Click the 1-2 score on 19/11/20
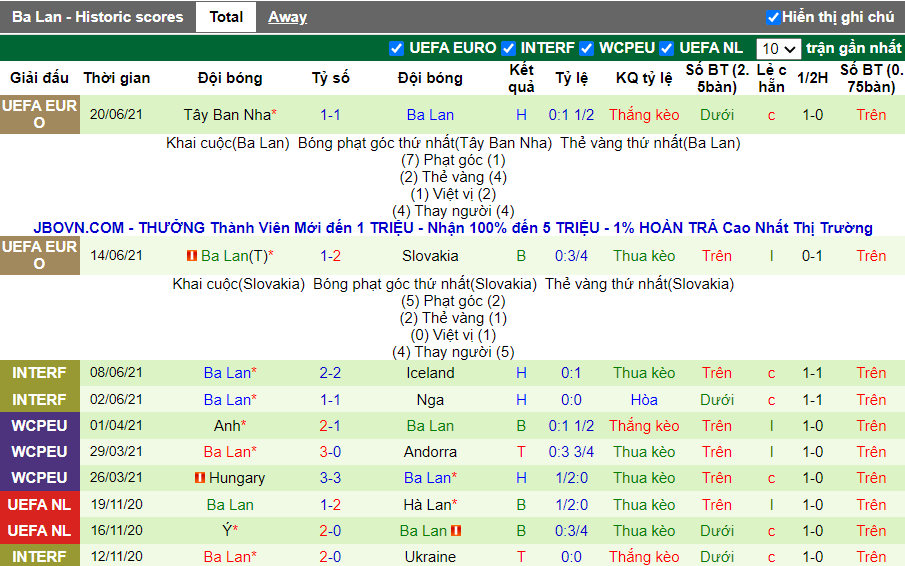Image resolution: width=905 pixels, height=566 pixels. pos(330,505)
